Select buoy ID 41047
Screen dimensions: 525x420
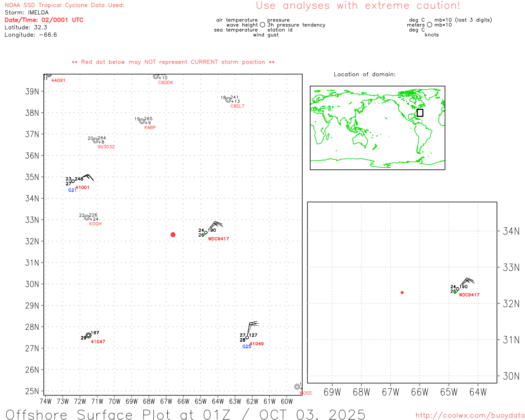pos(98,342)
